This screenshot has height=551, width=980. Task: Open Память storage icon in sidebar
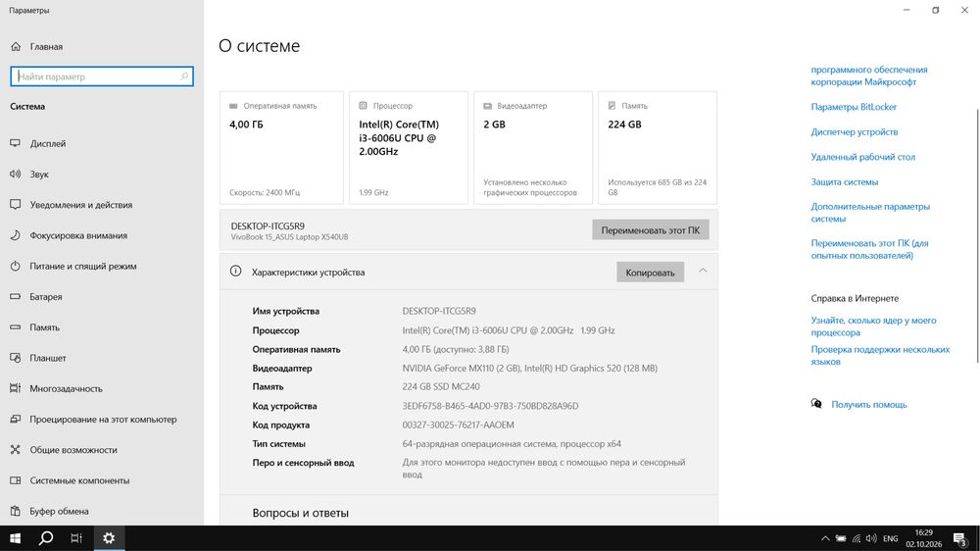(x=16, y=327)
